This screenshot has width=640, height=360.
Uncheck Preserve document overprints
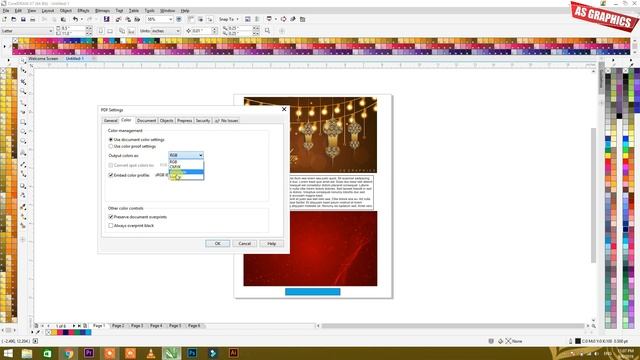(x=111, y=217)
